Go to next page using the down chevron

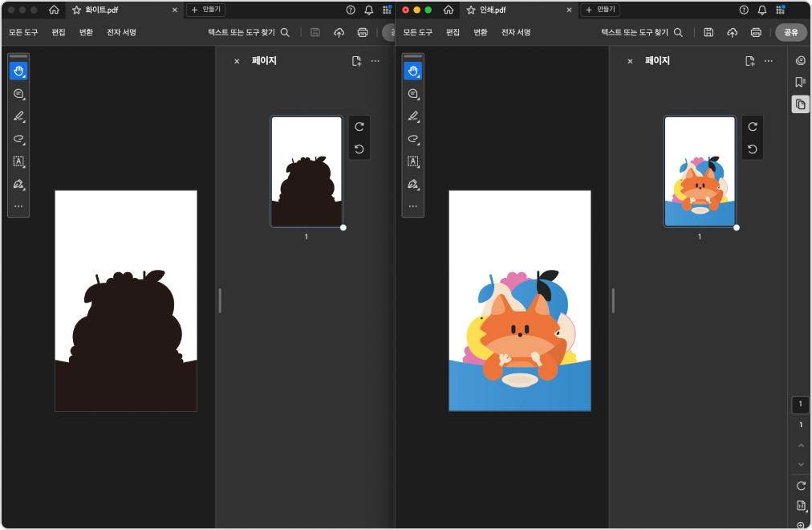tap(800, 464)
